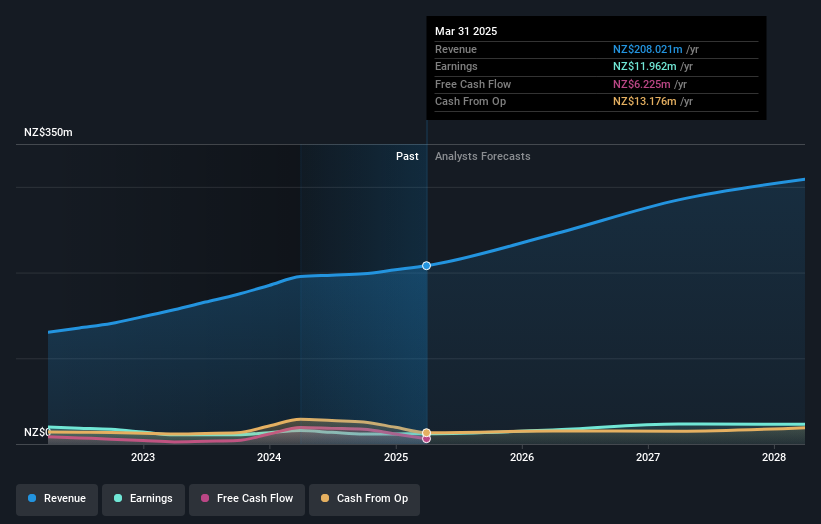
Task: Click the Mar 31 2025 tooltip date
Action: tap(466, 31)
